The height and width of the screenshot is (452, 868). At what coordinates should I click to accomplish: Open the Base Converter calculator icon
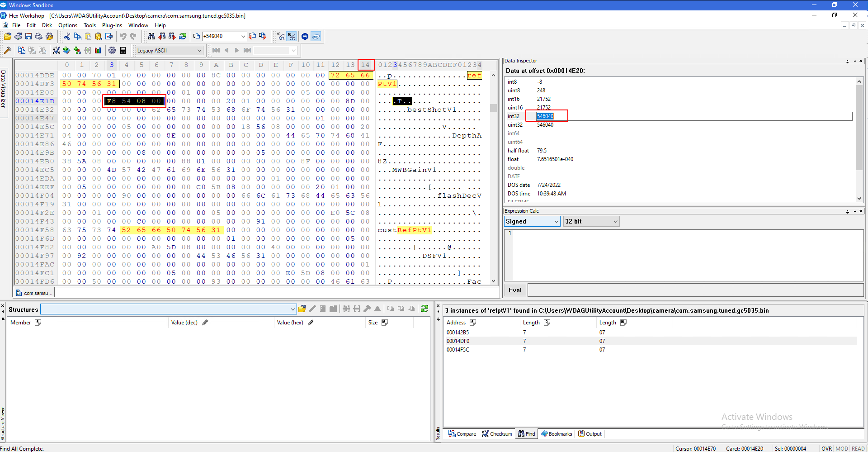coord(123,50)
